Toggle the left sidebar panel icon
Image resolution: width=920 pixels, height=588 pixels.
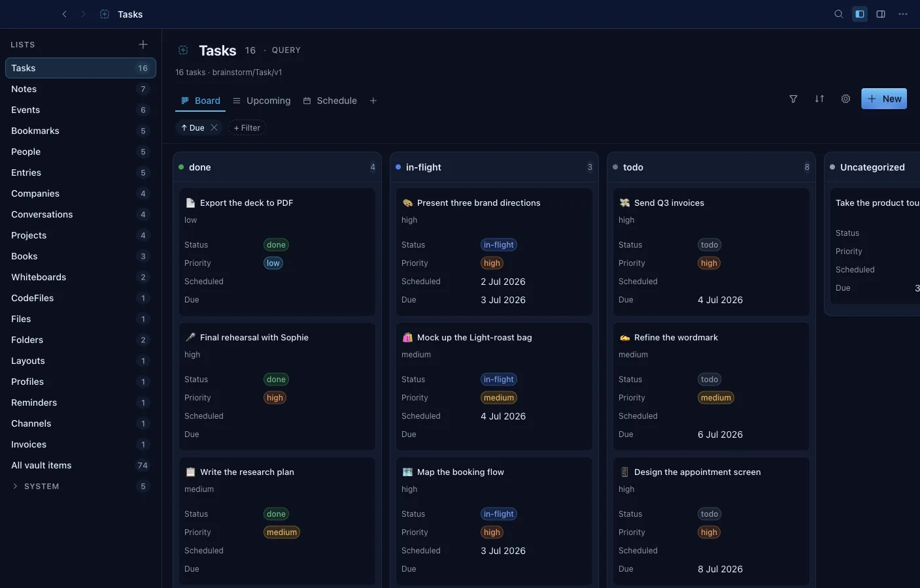[x=860, y=14]
